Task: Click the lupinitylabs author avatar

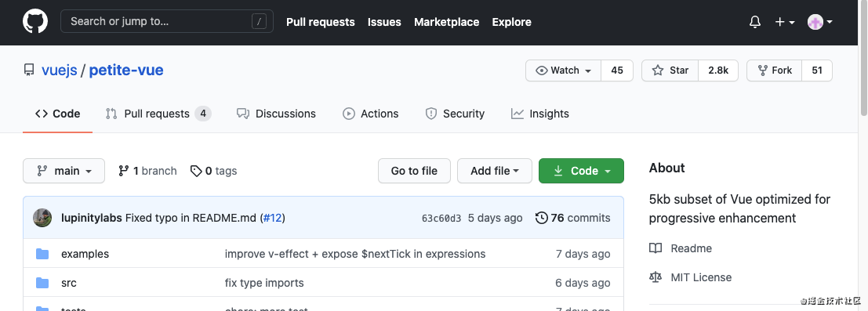Action: [42, 218]
